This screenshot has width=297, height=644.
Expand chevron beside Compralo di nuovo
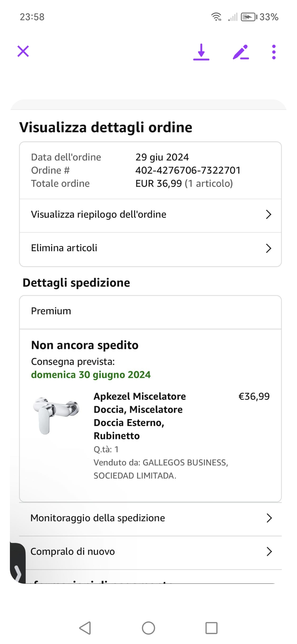pos(269,552)
